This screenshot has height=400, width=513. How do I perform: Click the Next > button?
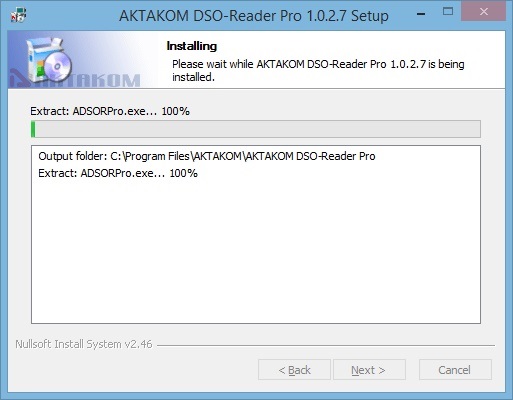pos(369,370)
